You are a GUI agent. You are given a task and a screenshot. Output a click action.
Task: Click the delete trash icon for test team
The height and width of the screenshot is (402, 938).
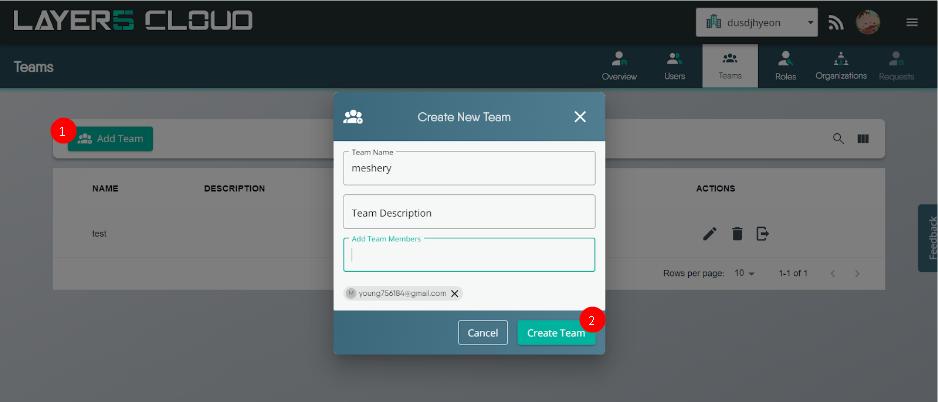pyautogui.click(x=737, y=234)
